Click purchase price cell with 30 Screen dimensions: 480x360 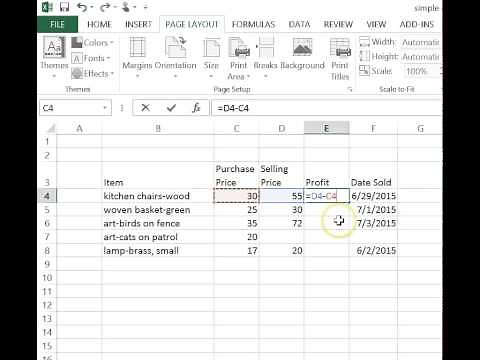pos(236,196)
